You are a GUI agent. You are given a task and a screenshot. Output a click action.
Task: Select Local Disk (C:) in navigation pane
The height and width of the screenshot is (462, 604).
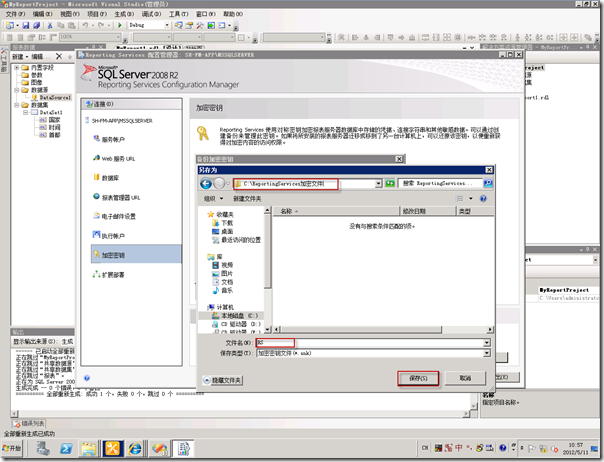coord(235,316)
